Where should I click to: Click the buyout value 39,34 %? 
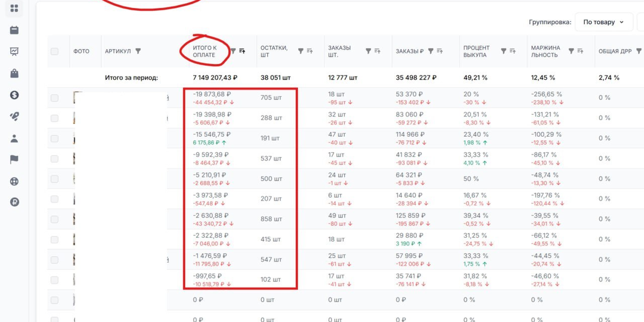click(x=475, y=215)
